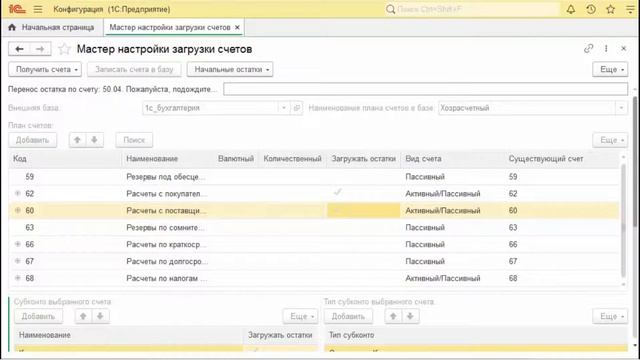
Task: Select row Резервы под обесце...
Action: 313,177
